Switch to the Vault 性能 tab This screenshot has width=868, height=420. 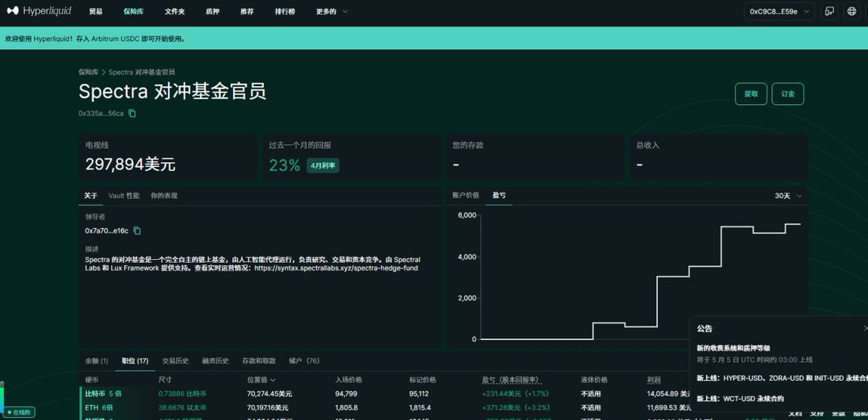tap(124, 196)
